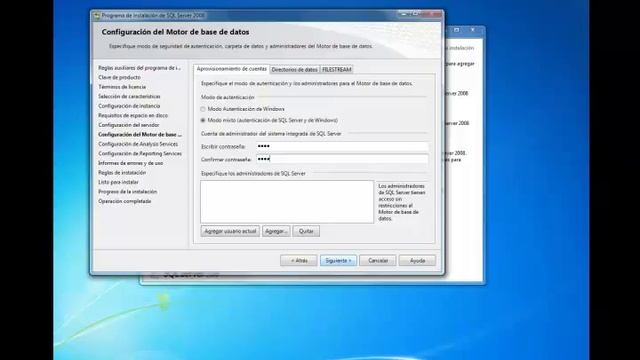Image resolution: width=640 pixels, height=360 pixels.
Task: Select Modo mixto authentication radio button
Action: pos(203,120)
